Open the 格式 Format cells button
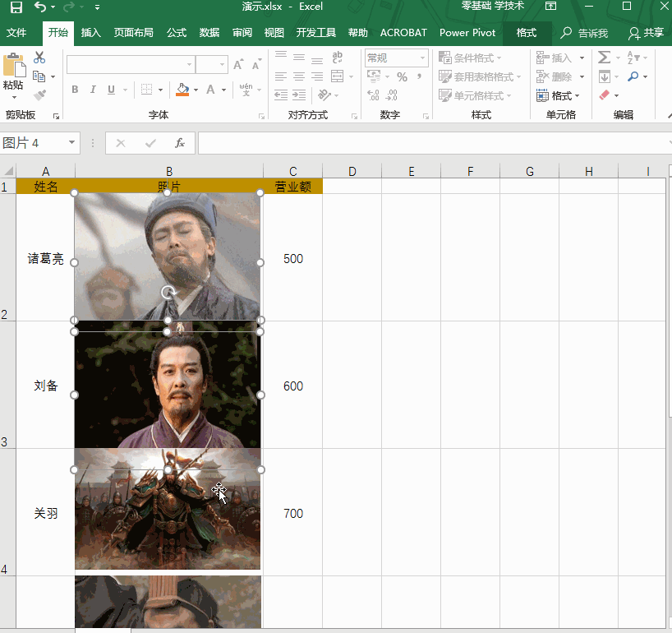 tap(558, 95)
